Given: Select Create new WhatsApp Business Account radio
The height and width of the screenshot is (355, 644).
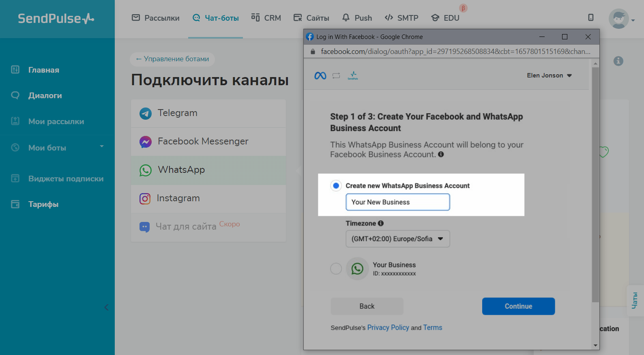Looking at the screenshot, I should [336, 186].
